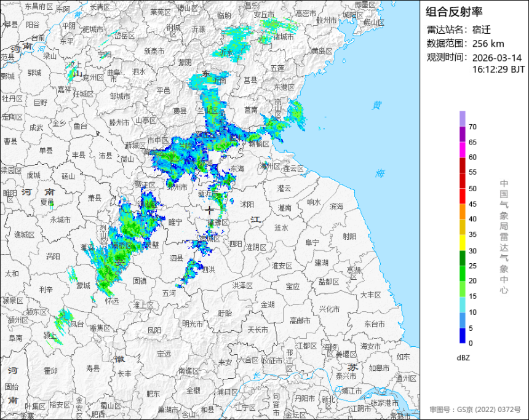Image resolution: width=529 pixels, height=420 pixels.
Task: Click the dark blue 0–5 dBZ legend swatch
Action: [462, 336]
